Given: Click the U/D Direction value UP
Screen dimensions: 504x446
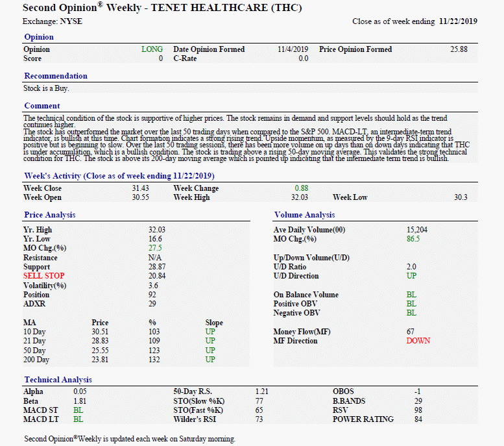Looking at the screenshot, I should pos(411,276).
